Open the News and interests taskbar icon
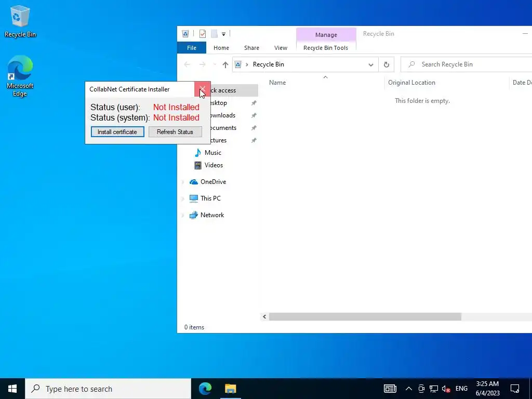 point(390,389)
